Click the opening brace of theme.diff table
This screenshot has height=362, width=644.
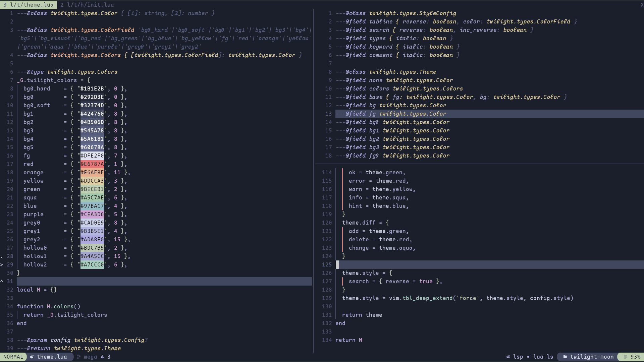click(x=387, y=223)
